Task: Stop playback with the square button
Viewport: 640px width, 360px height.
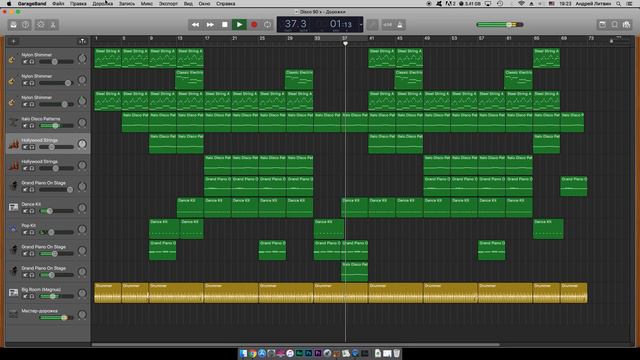Action: tap(224, 25)
